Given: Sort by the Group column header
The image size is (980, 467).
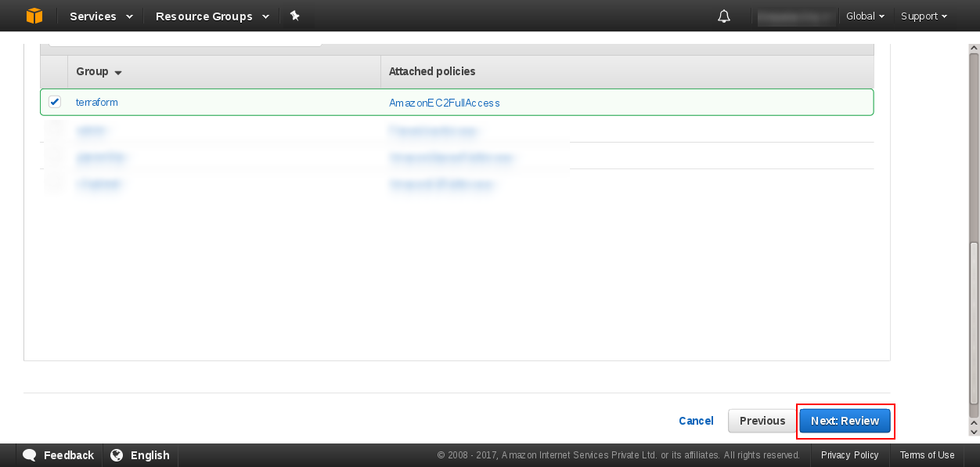Looking at the screenshot, I should click(x=99, y=71).
